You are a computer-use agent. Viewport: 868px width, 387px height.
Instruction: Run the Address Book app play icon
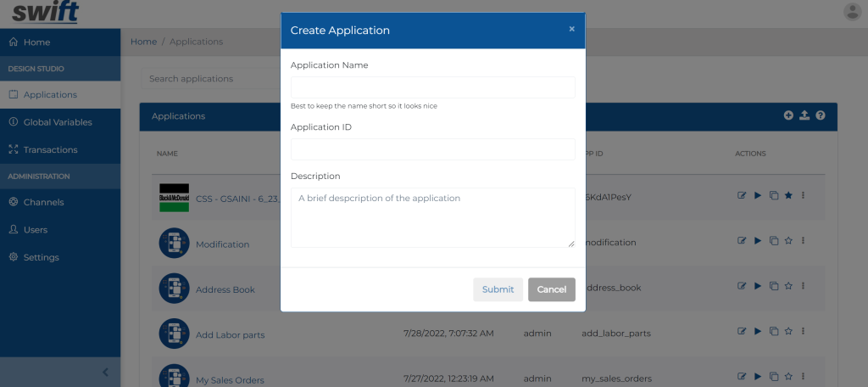758,286
